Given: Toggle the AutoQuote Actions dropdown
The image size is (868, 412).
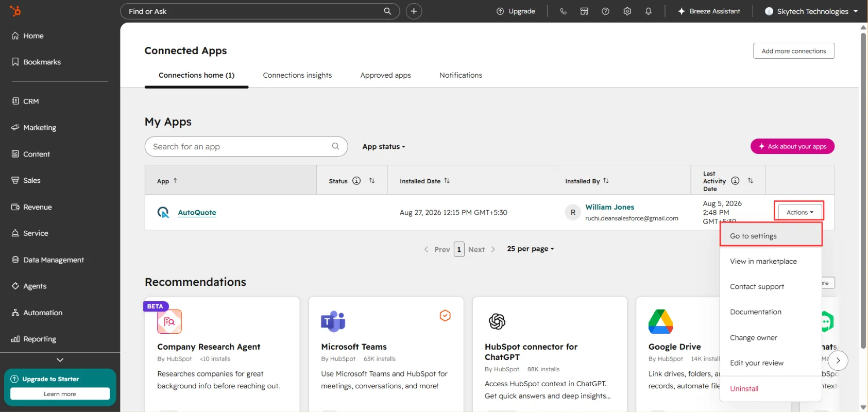Looking at the screenshot, I should (799, 212).
